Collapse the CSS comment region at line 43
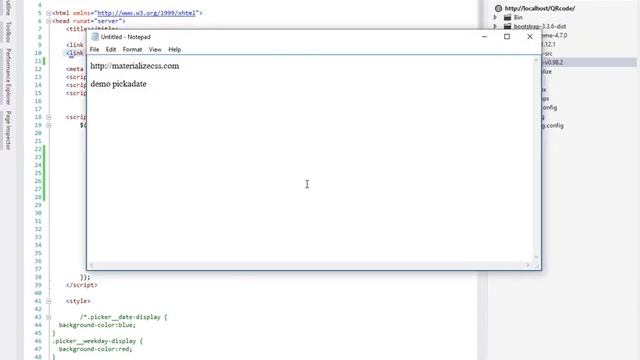640x360 pixels. 49,317
